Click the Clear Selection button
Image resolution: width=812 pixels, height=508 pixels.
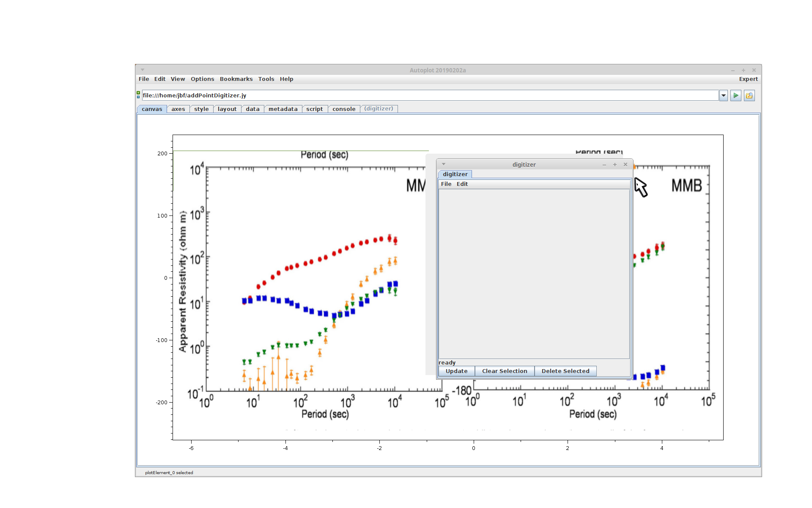point(505,371)
